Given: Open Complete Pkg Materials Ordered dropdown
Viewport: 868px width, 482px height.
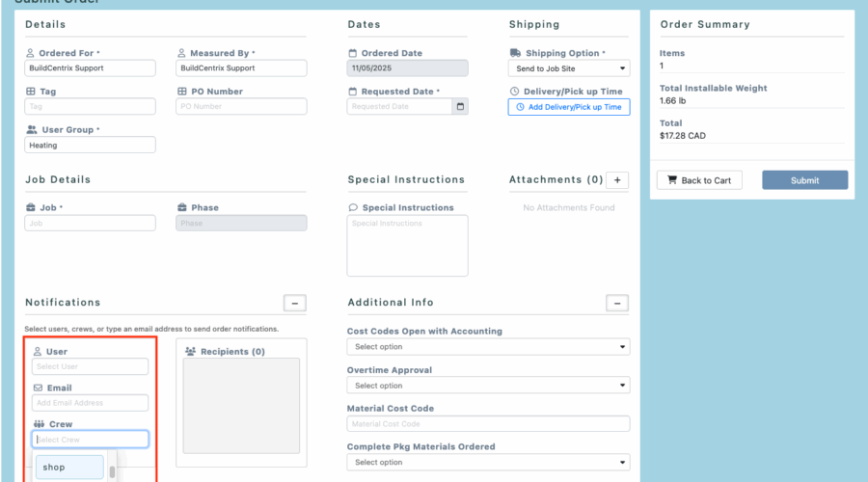Looking at the screenshot, I should (x=488, y=462).
